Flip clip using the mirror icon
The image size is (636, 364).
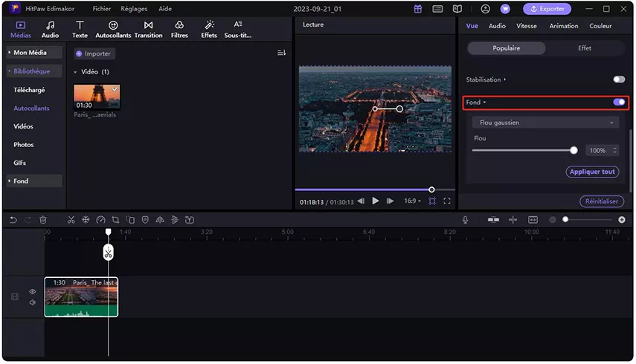[x=160, y=220]
